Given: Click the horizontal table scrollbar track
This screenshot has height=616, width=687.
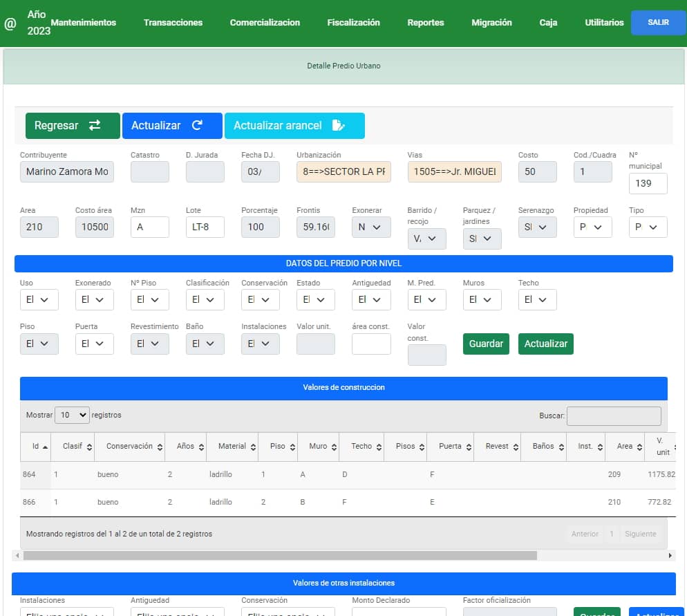Looking at the screenshot, I should point(601,555).
